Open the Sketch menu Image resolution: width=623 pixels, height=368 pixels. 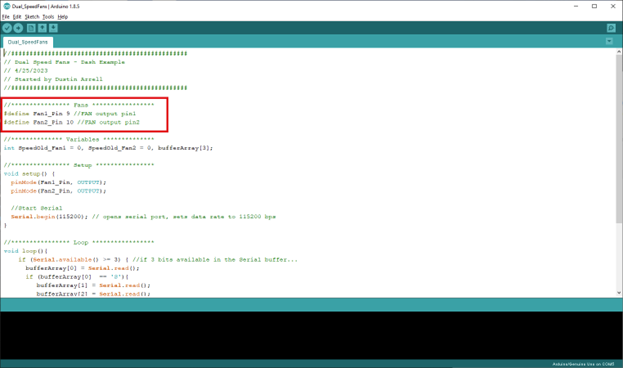[32, 17]
